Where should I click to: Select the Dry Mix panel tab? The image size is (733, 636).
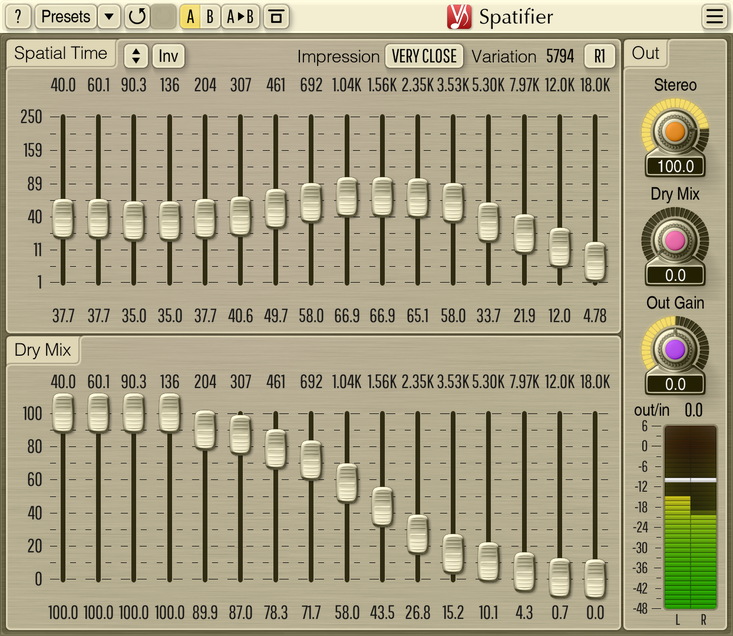pyautogui.click(x=43, y=350)
